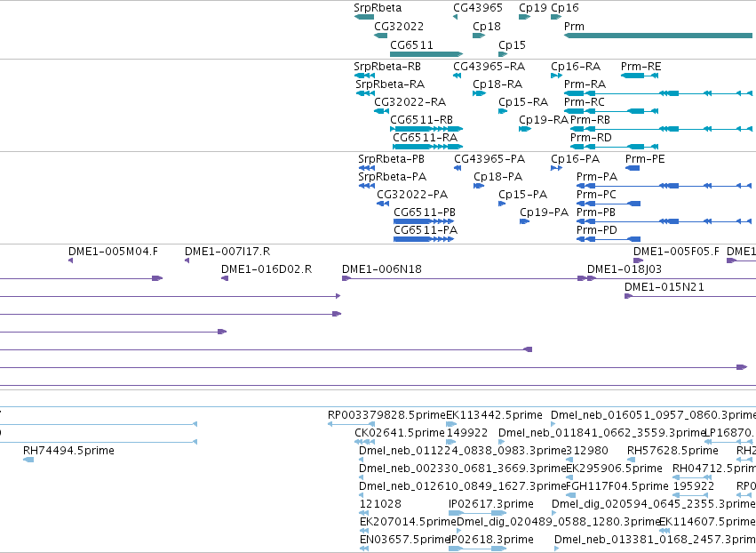Select the CG43965 gene label
This screenshot has height=553, width=756.
478,8
